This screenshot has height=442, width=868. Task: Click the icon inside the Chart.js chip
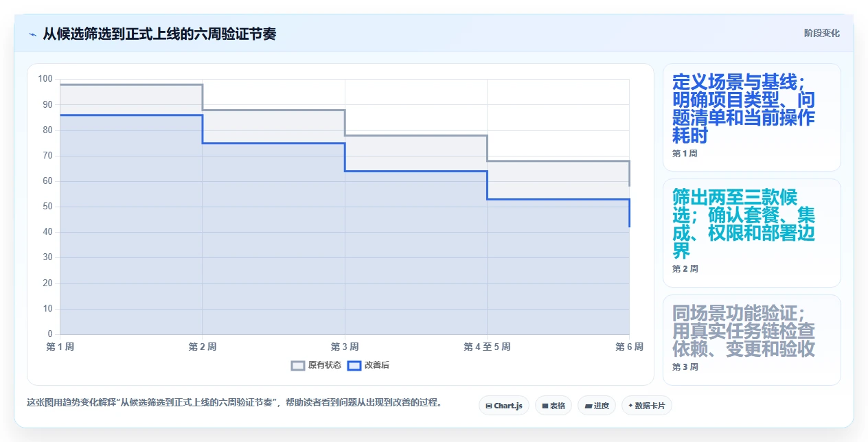coord(488,406)
